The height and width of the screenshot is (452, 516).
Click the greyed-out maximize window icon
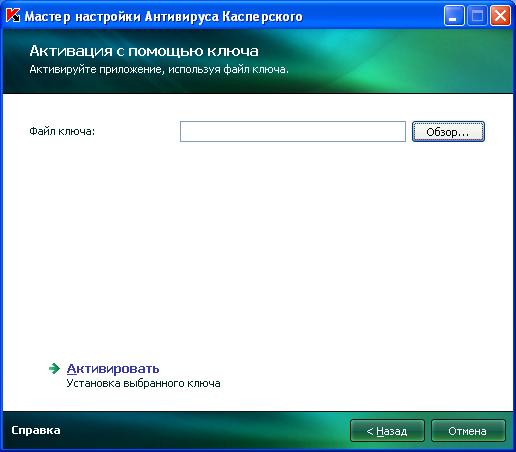pyautogui.click(x=477, y=16)
